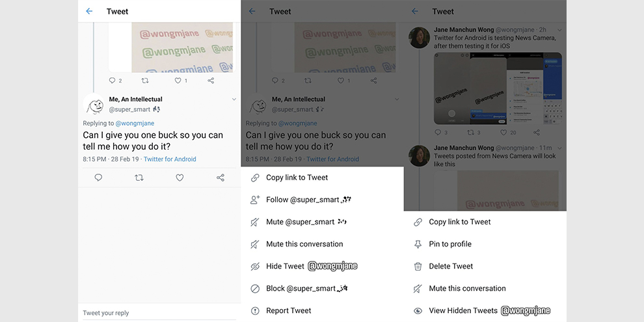Share Jane's News Camera tweet in right panel
Screen dimensions: 644x322
[537, 132]
